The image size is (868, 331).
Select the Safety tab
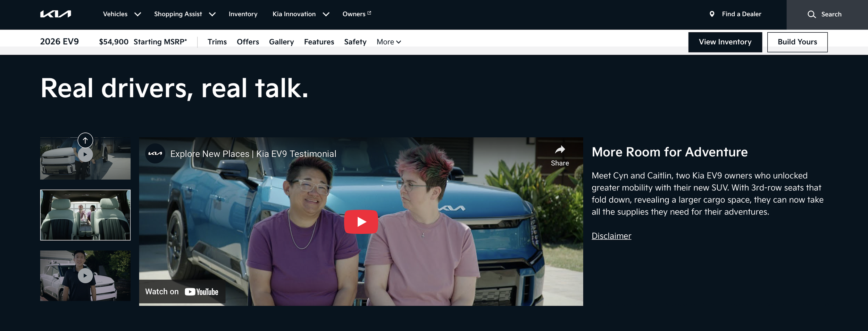[x=355, y=42]
